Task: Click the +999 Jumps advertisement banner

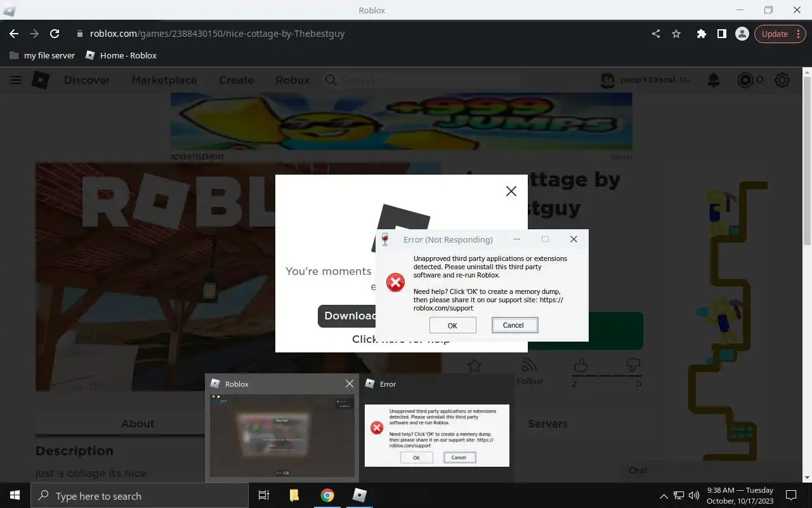Action: point(401,123)
